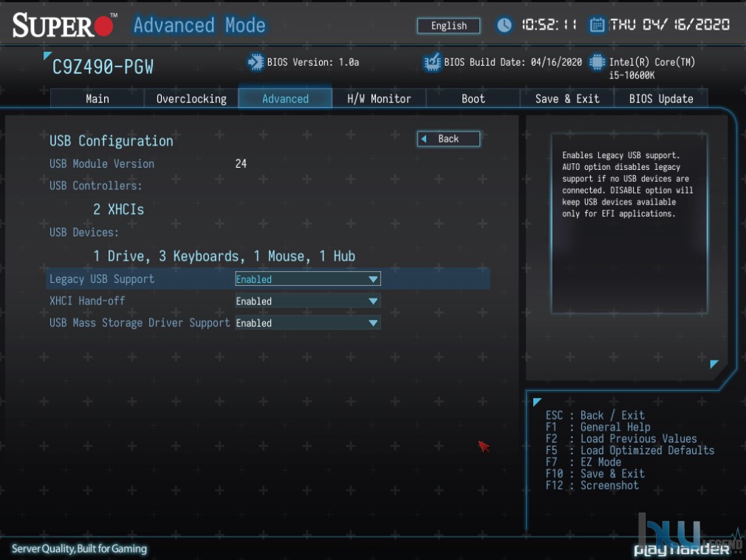
Task: Click the USB module version value 24
Action: 241,164
